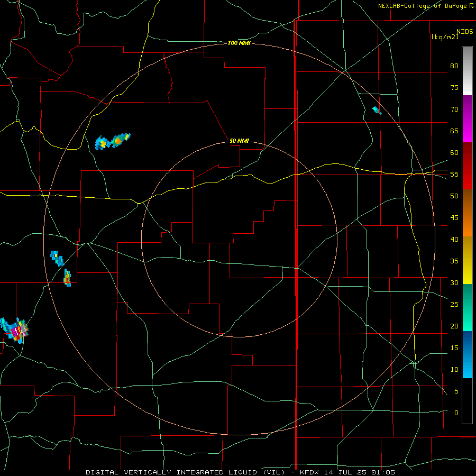Select the gray-white segment of the VIL scale
The height and width of the screenshot is (476, 476).
click(x=467, y=71)
